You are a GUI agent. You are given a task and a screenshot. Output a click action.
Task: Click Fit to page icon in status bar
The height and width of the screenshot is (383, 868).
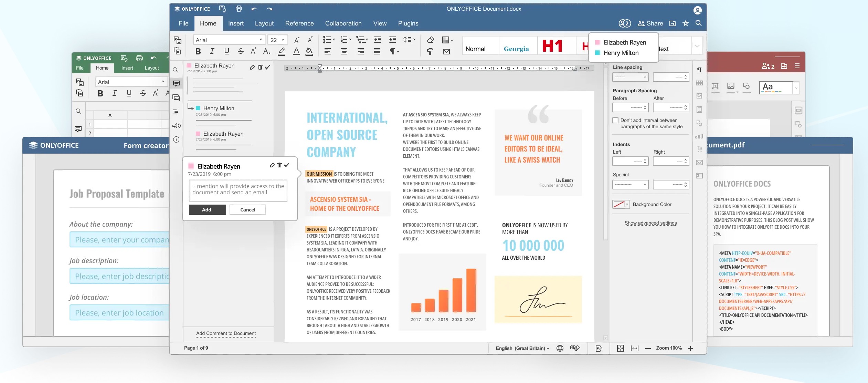pyautogui.click(x=621, y=348)
